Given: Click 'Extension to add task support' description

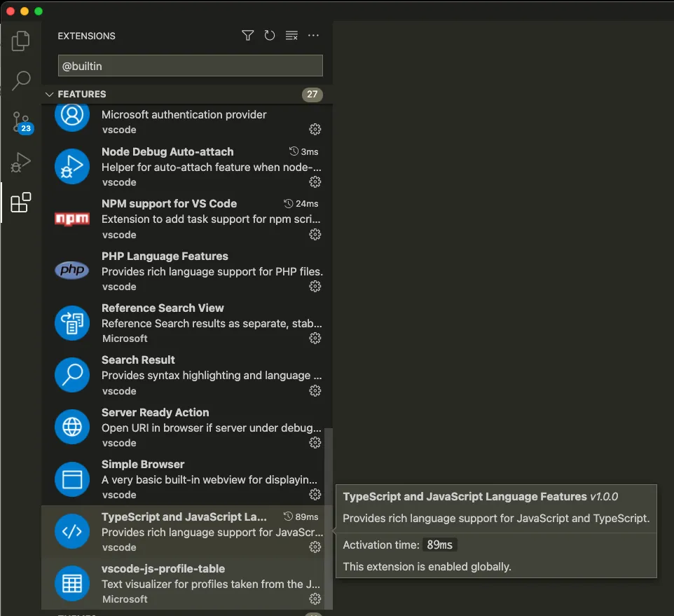Looking at the screenshot, I should point(211,219).
